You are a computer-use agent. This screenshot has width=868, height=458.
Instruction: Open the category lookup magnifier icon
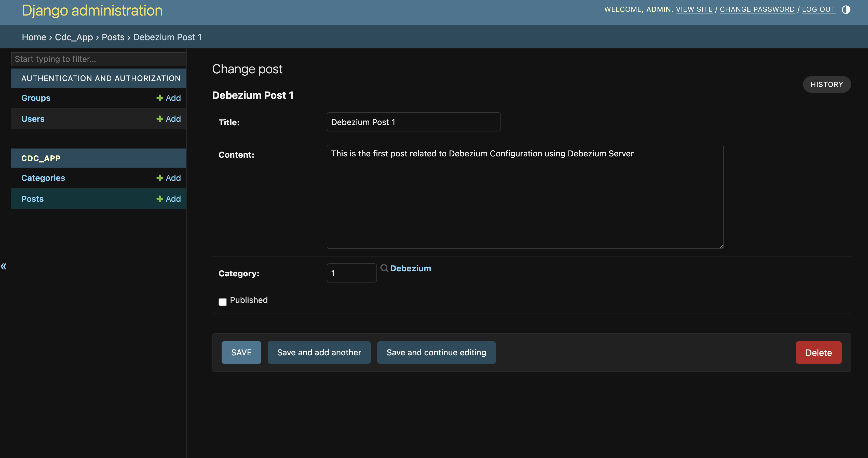pyautogui.click(x=384, y=268)
